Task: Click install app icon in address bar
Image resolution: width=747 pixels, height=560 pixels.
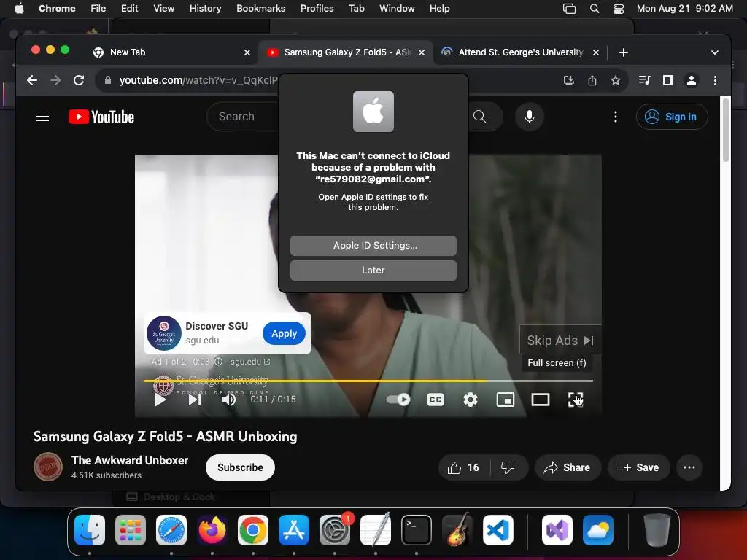Action: tap(569, 80)
